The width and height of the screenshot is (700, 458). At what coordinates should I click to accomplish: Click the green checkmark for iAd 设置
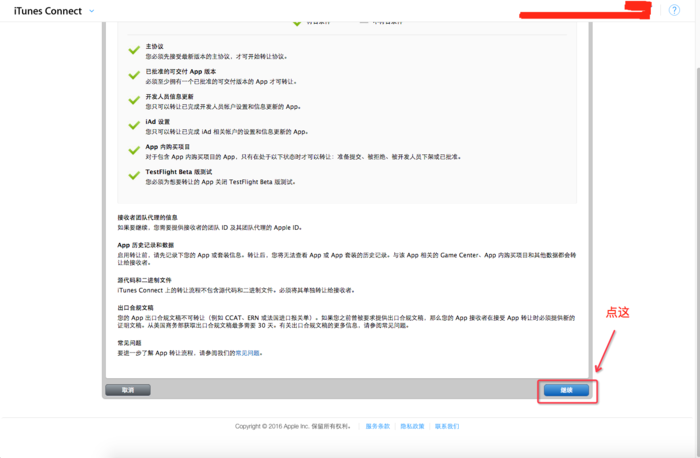point(134,125)
